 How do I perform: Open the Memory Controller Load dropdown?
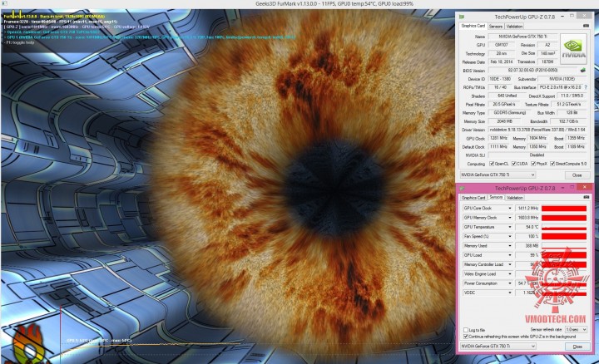point(510,264)
